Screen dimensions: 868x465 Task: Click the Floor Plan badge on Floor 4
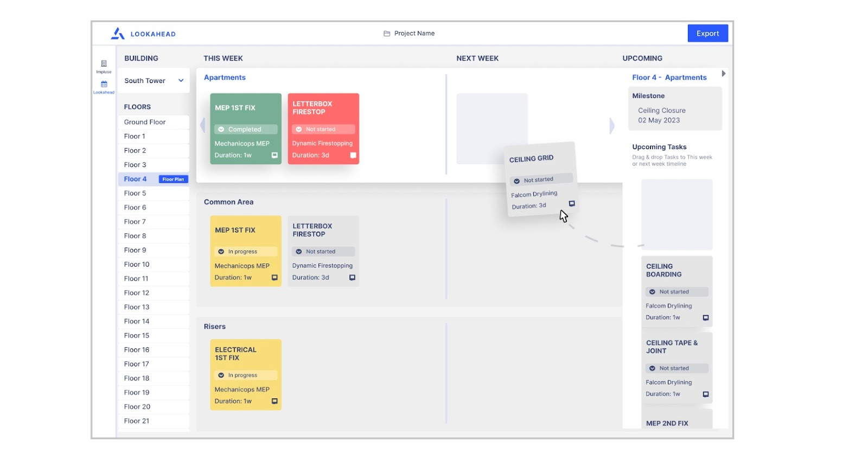click(173, 179)
